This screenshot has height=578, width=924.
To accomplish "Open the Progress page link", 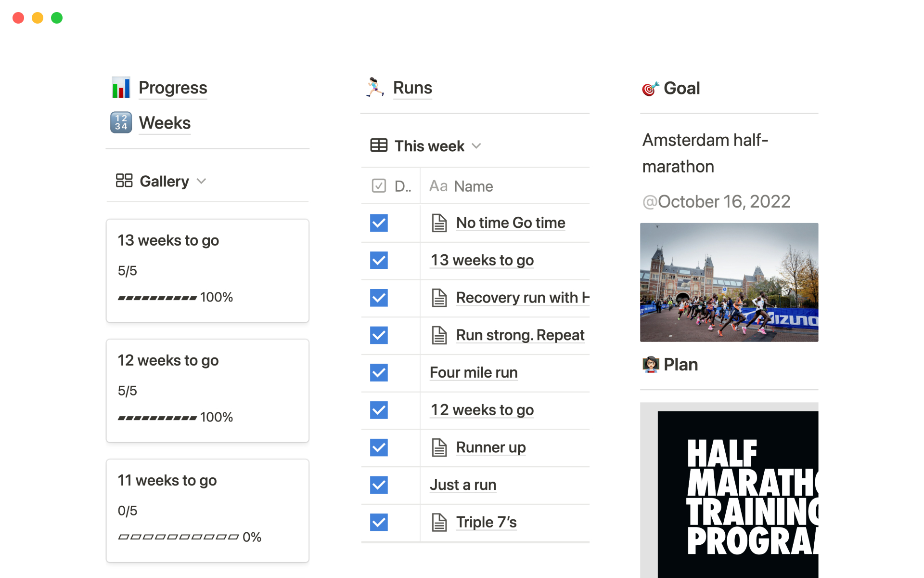I will pos(173,88).
